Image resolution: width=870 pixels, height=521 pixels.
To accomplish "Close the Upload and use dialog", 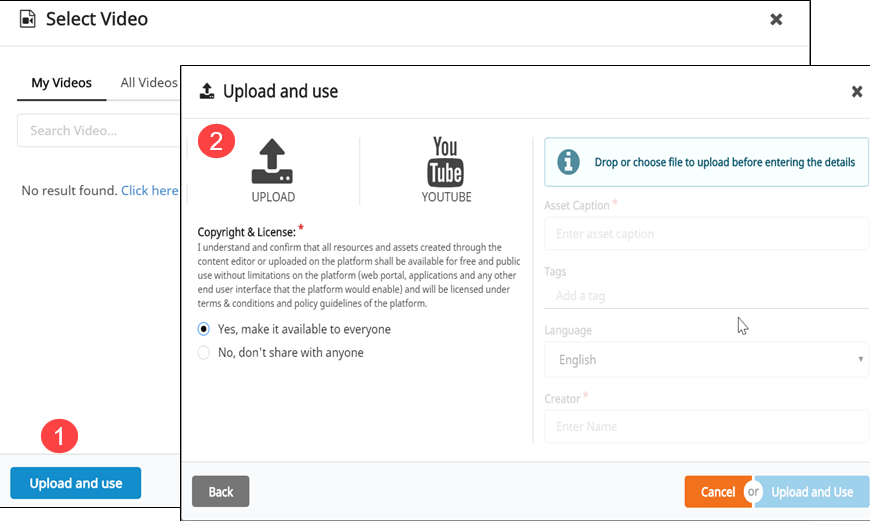I will 856,92.
